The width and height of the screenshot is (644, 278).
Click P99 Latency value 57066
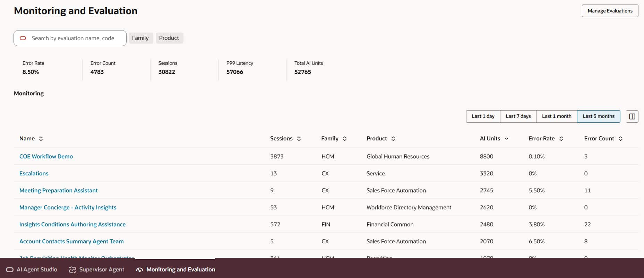(x=235, y=72)
